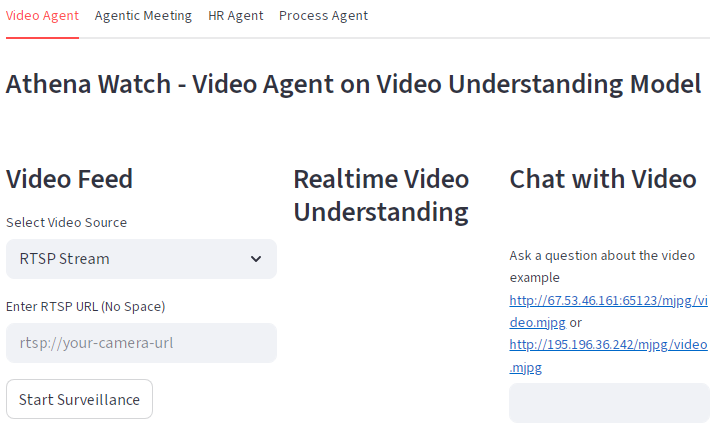Click the Athena Watch page title
The width and height of the screenshot is (715, 429).
353,85
